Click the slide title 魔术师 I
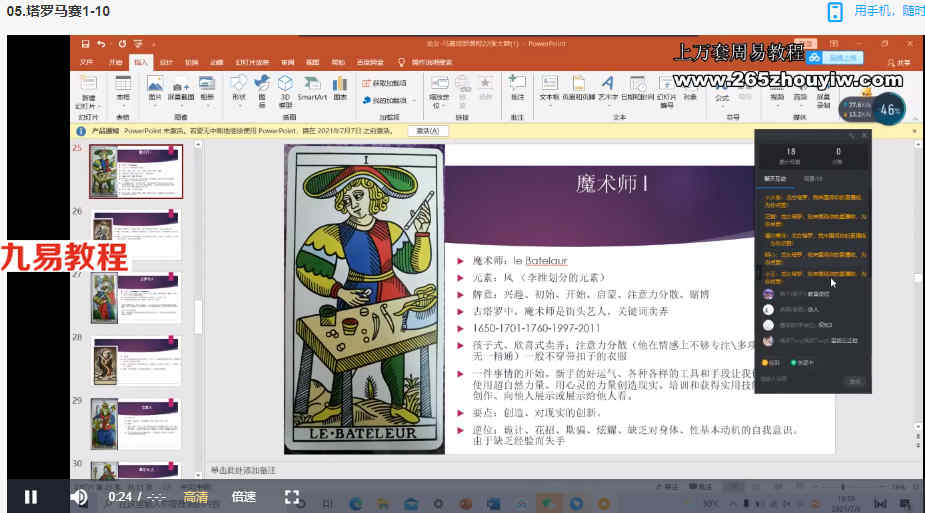The height and width of the screenshot is (513, 925). 612,183
